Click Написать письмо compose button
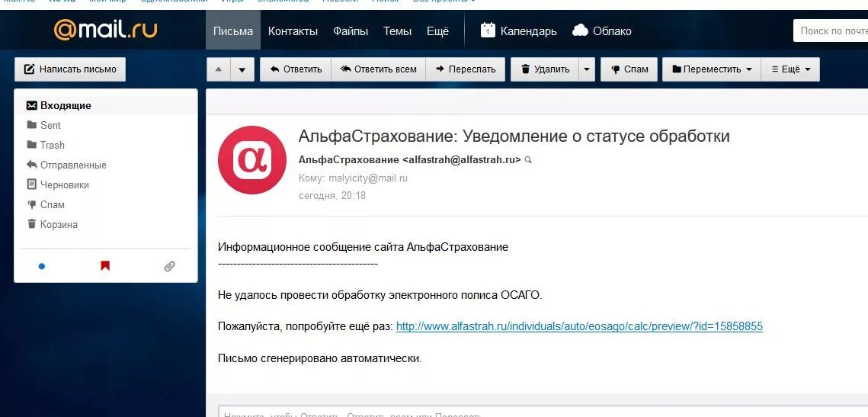The image size is (868, 417). (x=70, y=69)
